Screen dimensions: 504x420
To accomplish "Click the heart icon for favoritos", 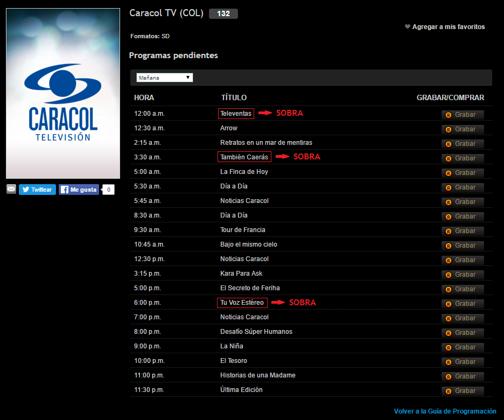I will pyautogui.click(x=407, y=27).
